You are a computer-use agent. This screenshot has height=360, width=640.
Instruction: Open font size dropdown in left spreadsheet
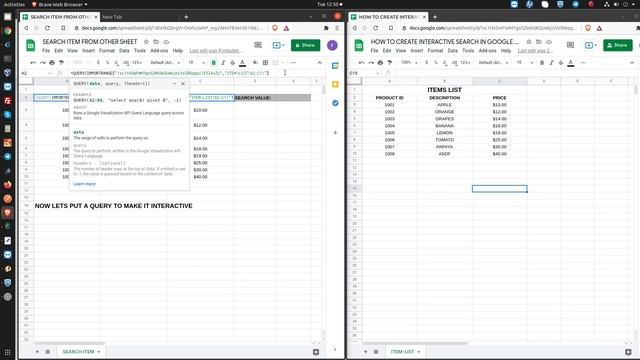196,62
